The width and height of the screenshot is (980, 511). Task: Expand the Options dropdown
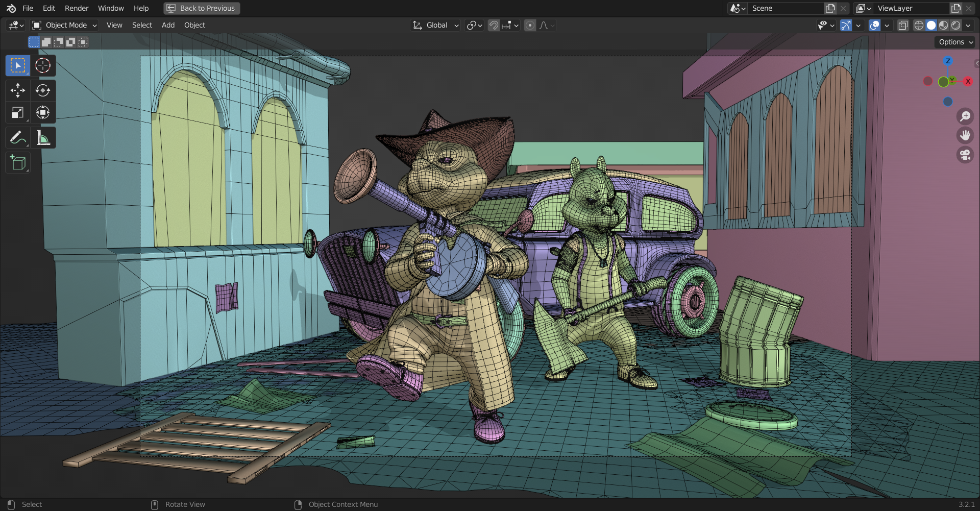click(955, 42)
